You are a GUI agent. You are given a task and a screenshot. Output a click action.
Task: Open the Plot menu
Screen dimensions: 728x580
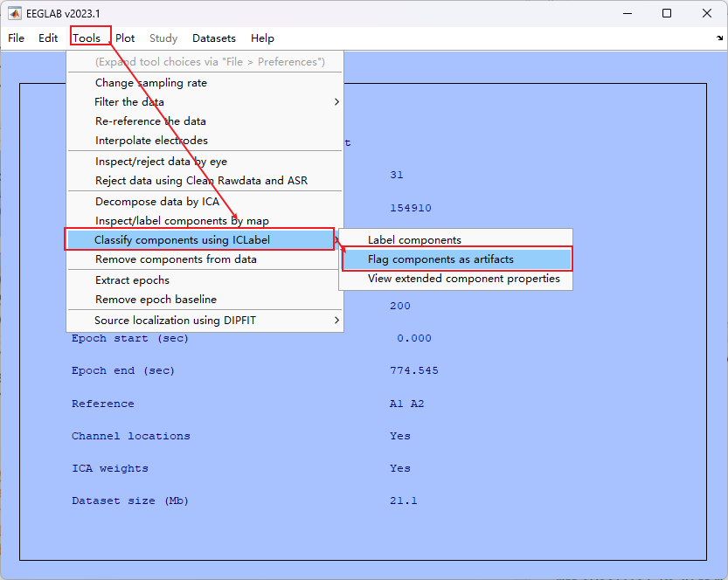point(125,38)
